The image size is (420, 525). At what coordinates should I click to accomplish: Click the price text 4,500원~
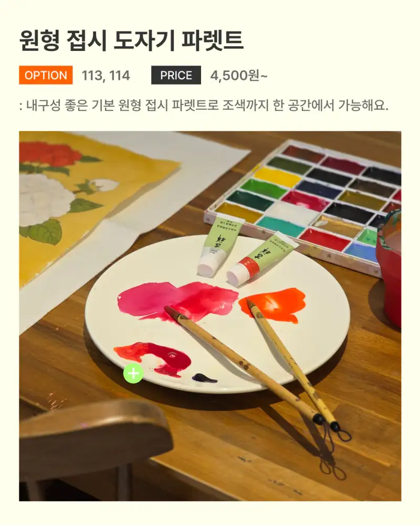click(239, 75)
